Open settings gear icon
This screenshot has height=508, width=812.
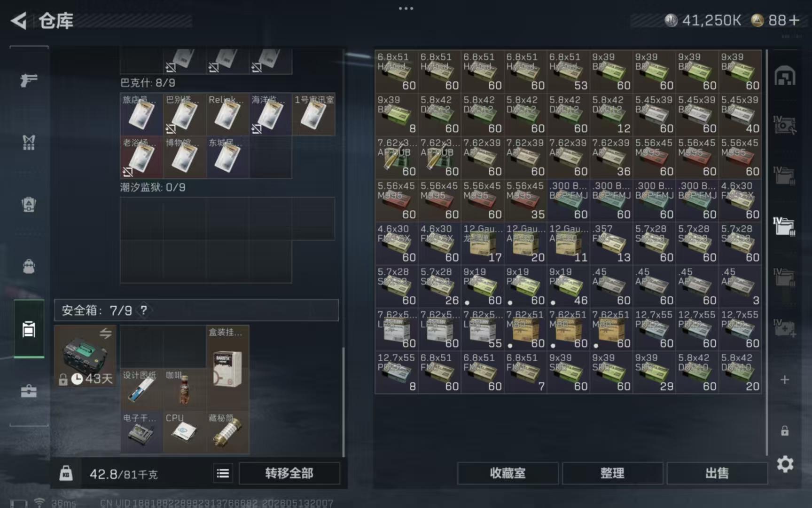(x=785, y=464)
